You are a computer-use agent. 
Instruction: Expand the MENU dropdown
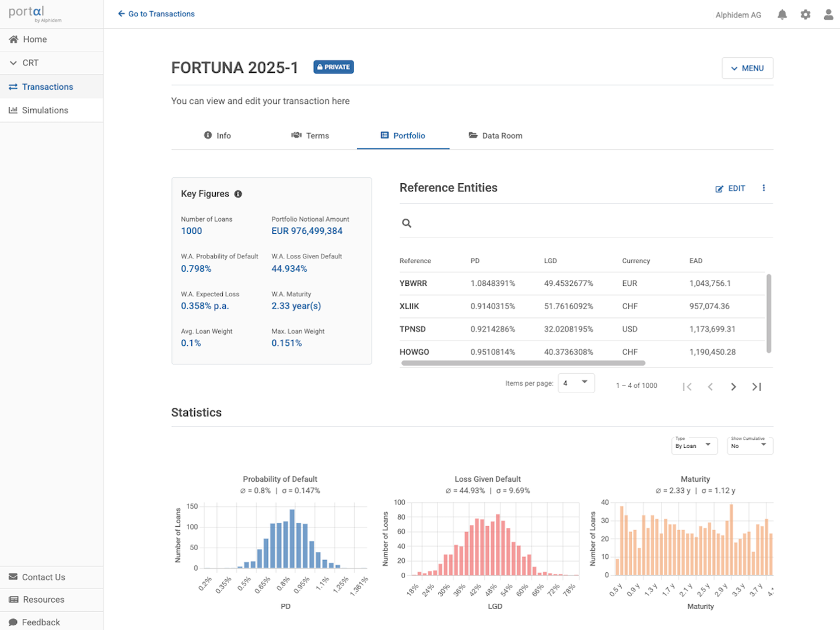747,68
